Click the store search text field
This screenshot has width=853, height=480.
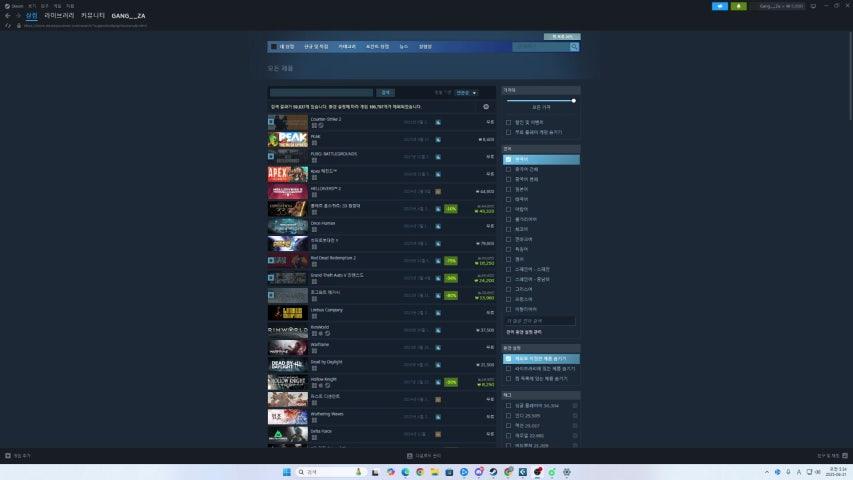pos(541,47)
